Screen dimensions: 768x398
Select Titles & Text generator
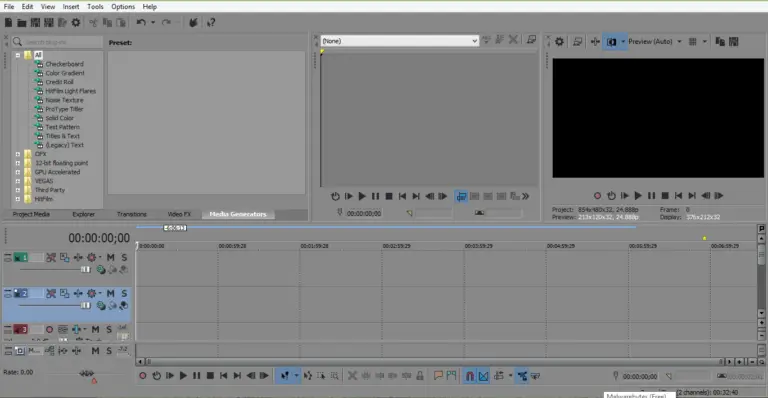pos(62,136)
